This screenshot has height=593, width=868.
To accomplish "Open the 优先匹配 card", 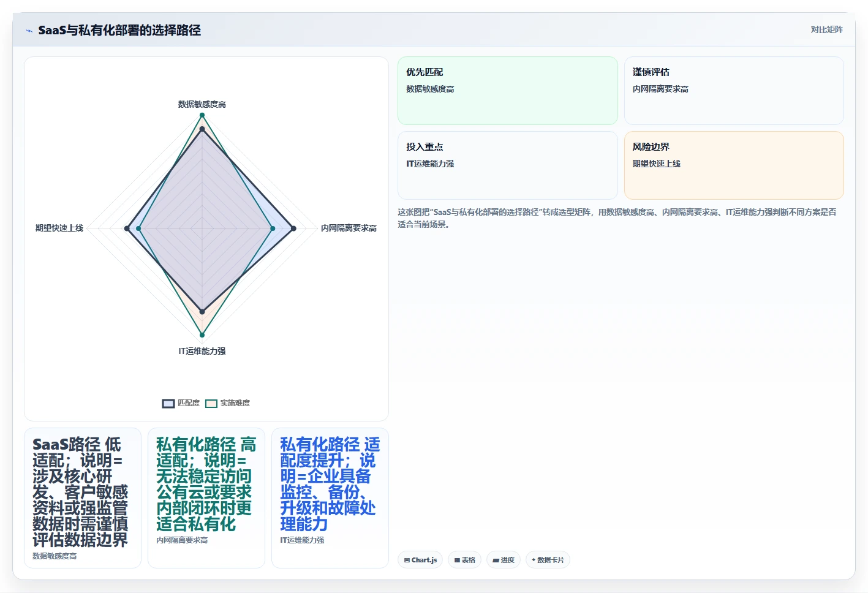I will click(508, 91).
